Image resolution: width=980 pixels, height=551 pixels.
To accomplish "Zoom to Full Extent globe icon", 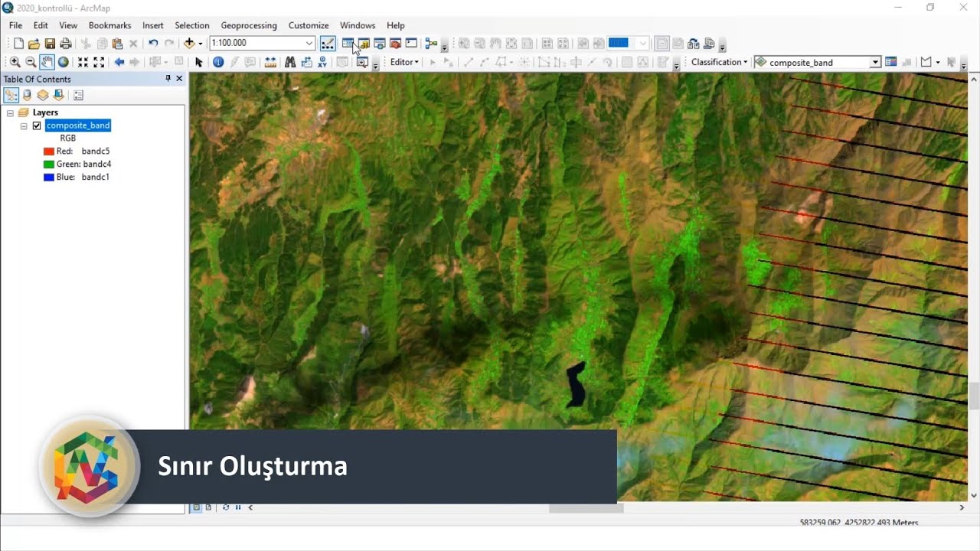I will coord(64,62).
